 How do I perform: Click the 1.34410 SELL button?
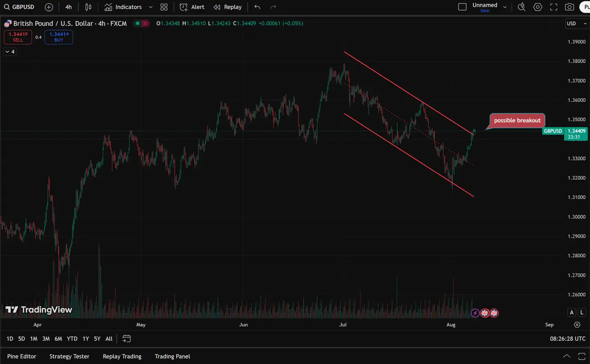point(18,37)
